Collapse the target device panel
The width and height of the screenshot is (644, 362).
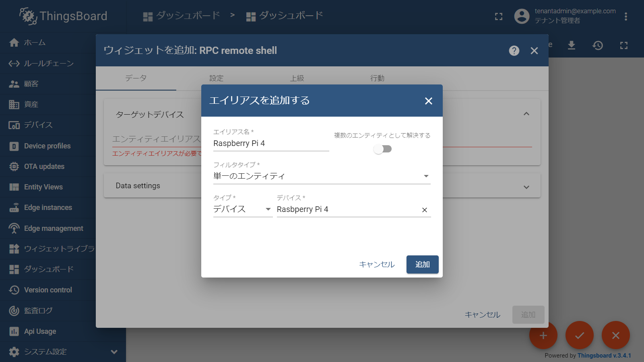[526, 114]
